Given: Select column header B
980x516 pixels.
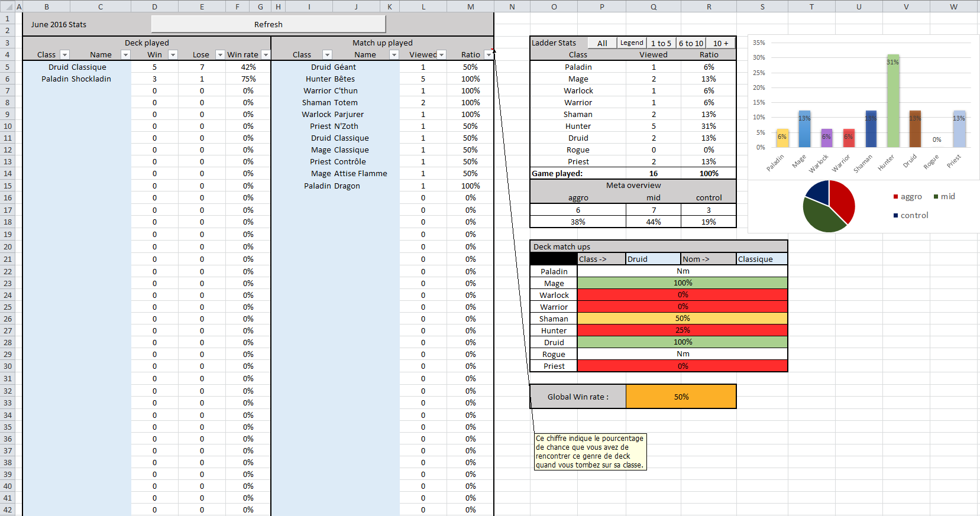Looking at the screenshot, I should pos(47,7).
